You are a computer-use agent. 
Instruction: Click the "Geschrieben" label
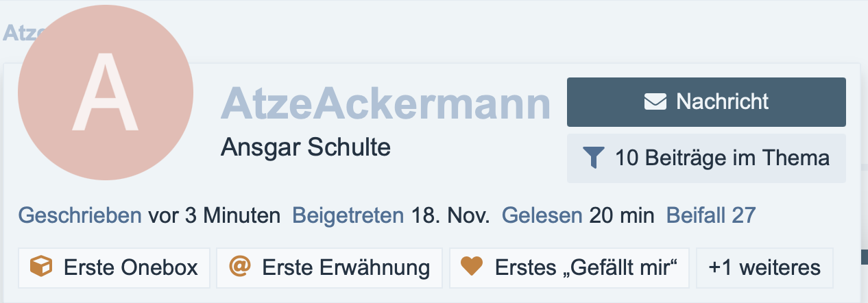80,216
